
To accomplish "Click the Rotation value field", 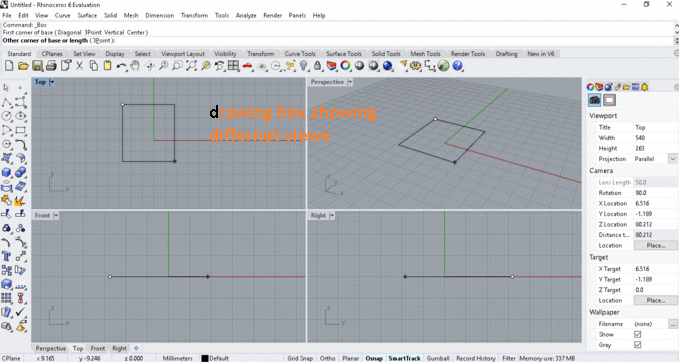I will (x=656, y=193).
